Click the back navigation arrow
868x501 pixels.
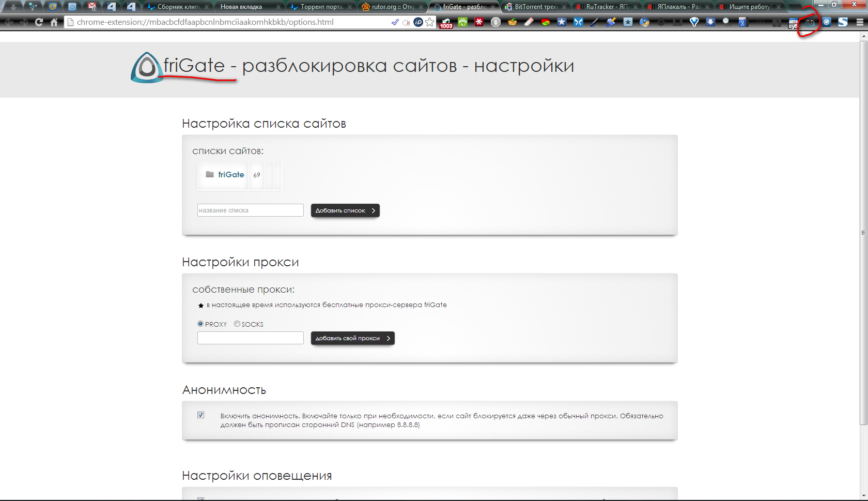(9, 22)
